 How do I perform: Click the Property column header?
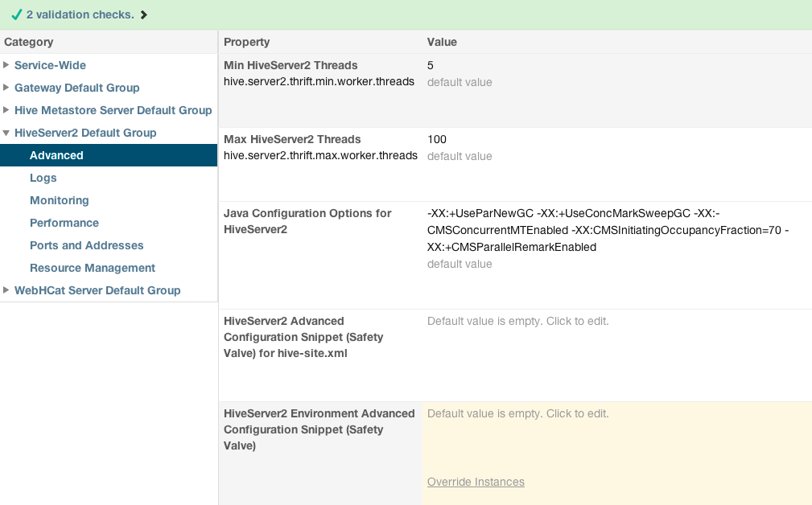(x=246, y=42)
